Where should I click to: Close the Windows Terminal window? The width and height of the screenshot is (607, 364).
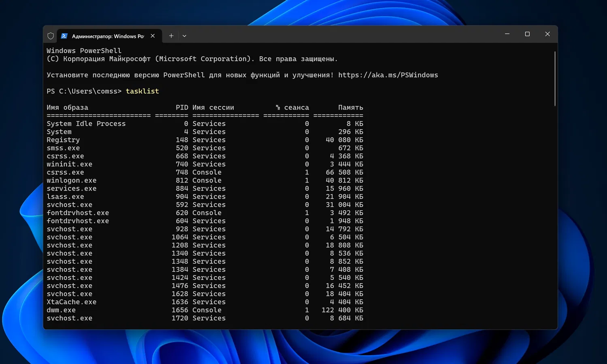coord(548,34)
